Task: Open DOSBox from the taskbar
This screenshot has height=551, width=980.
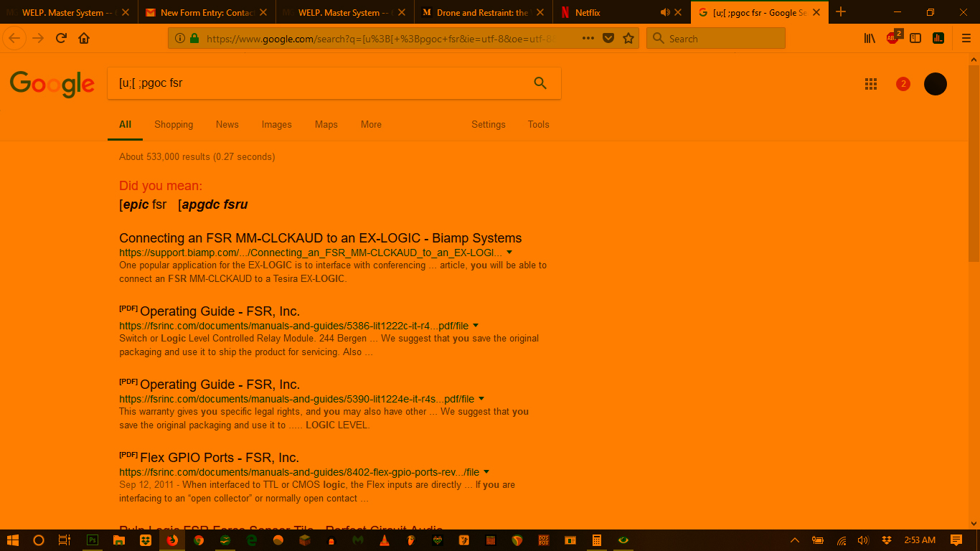Action: 543,540
